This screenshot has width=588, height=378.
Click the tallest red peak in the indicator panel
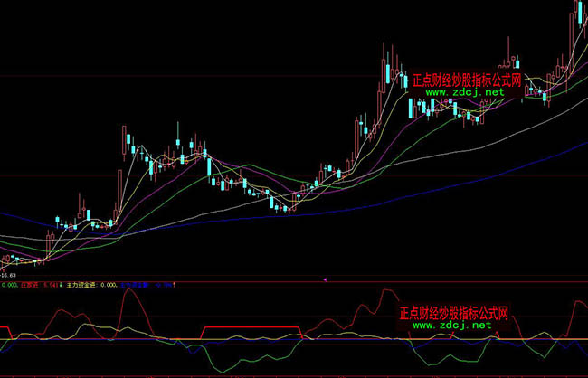click(387, 292)
